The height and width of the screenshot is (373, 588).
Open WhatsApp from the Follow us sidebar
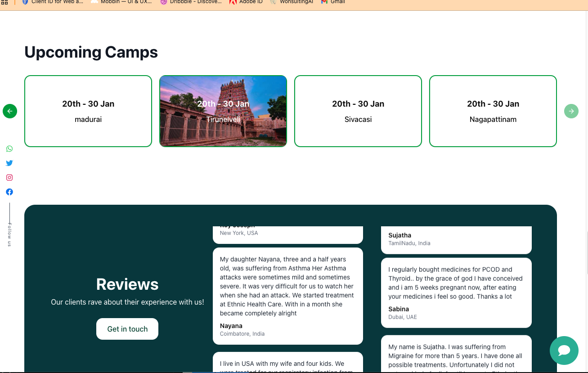(9, 148)
